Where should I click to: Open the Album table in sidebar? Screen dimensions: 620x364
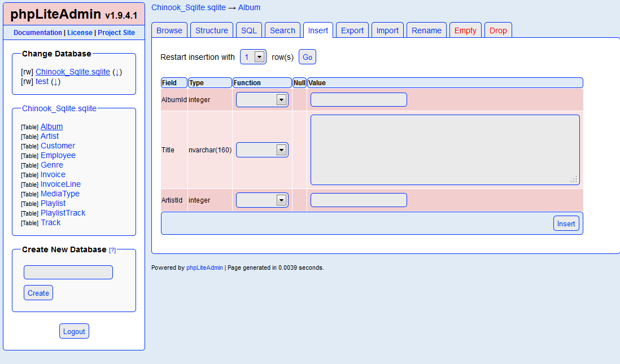coord(51,126)
